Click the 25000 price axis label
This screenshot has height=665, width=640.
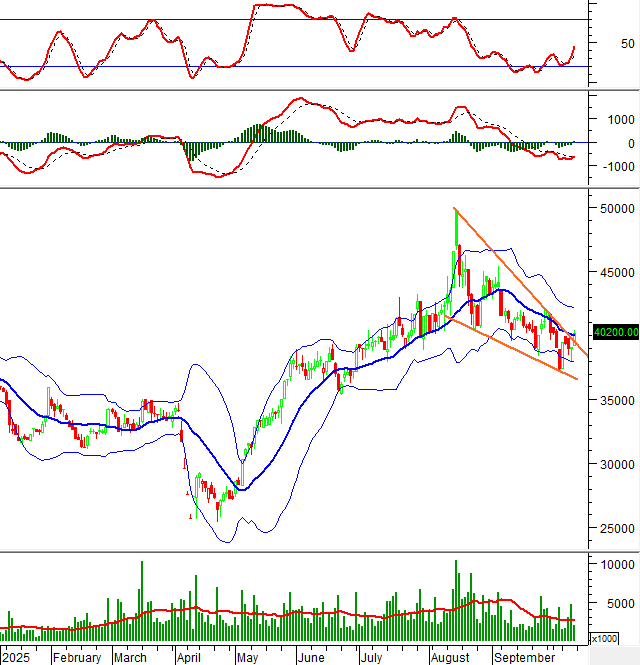point(618,528)
